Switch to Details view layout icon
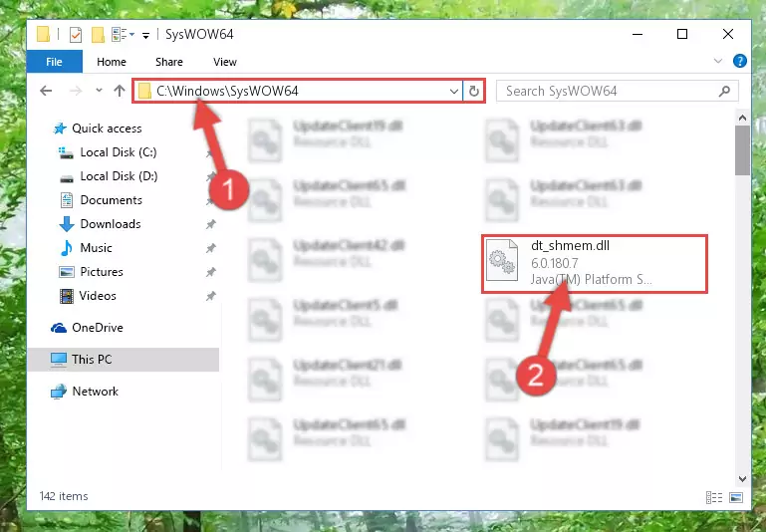The height and width of the screenshot is (532, 766). click(x=714, y=497)
